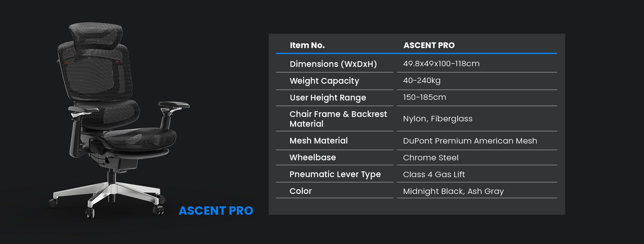Select the Dimensions (WxDxH) row label
This screenshot has height=244, width=644.
(333, 64)
